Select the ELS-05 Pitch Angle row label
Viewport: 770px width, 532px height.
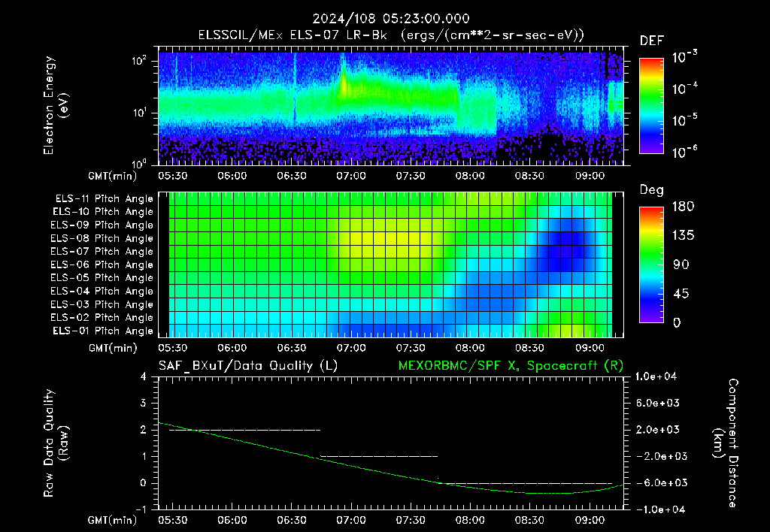click(x=102, y=278)
